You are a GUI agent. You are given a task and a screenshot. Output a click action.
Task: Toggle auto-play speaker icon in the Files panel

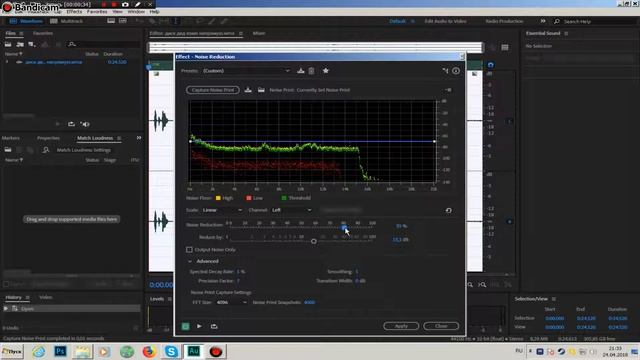(x=85, y=124)
